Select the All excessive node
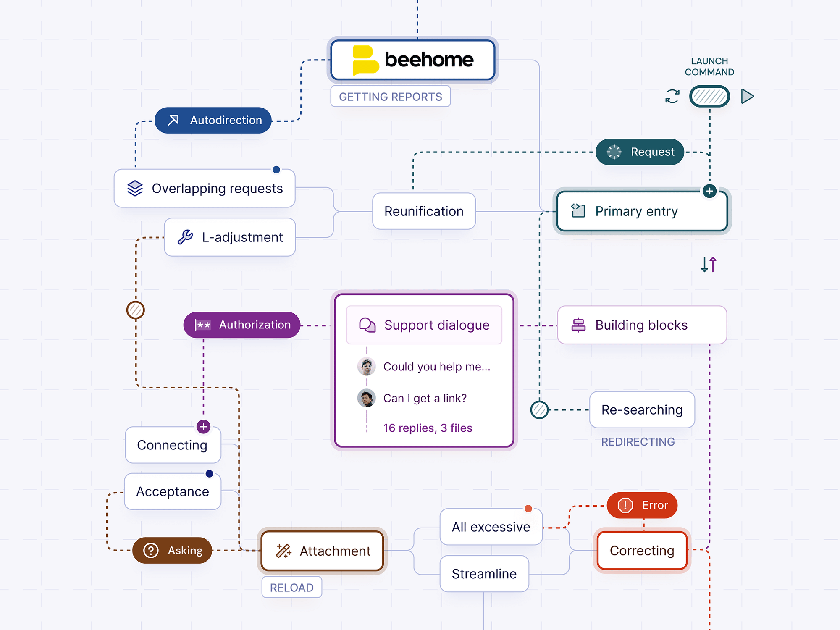Image resolution: width=840 pixels, height=630 pixels. tap(491, 527)
